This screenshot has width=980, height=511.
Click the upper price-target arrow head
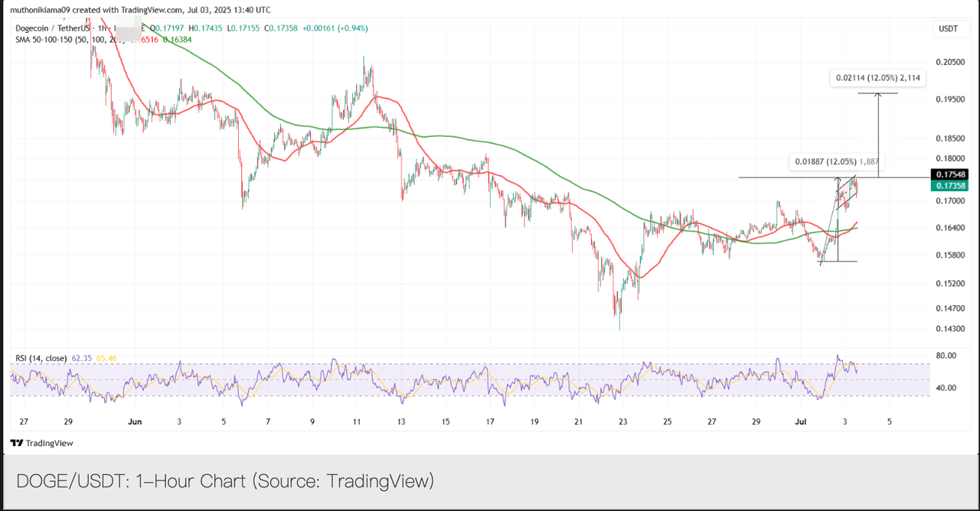point(878,95)
